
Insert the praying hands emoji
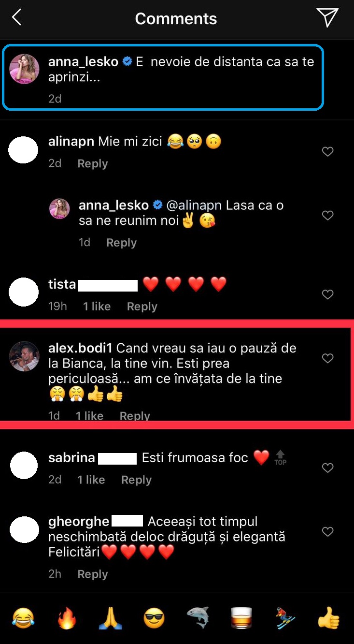pyautogui.click(x=110, y=618)
